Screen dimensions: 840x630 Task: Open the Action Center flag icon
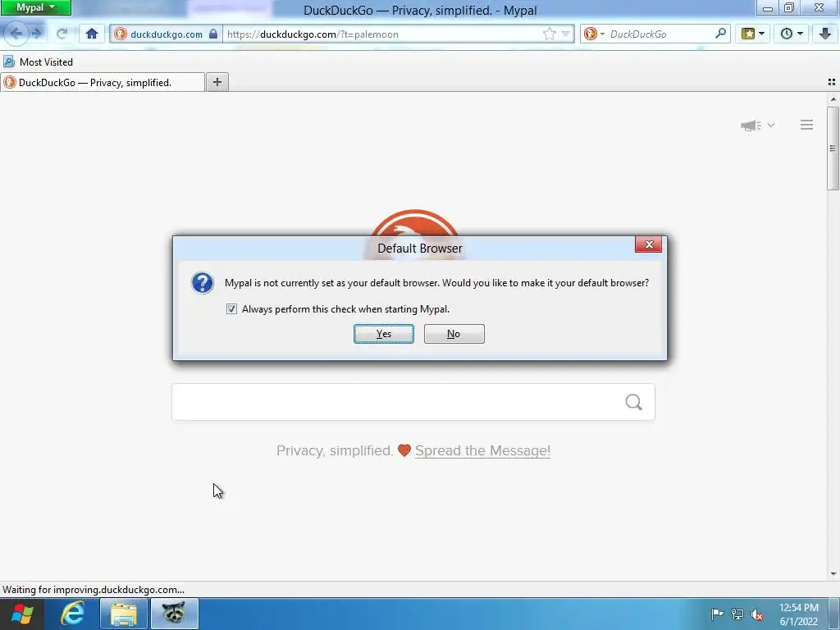coord(717,614)
